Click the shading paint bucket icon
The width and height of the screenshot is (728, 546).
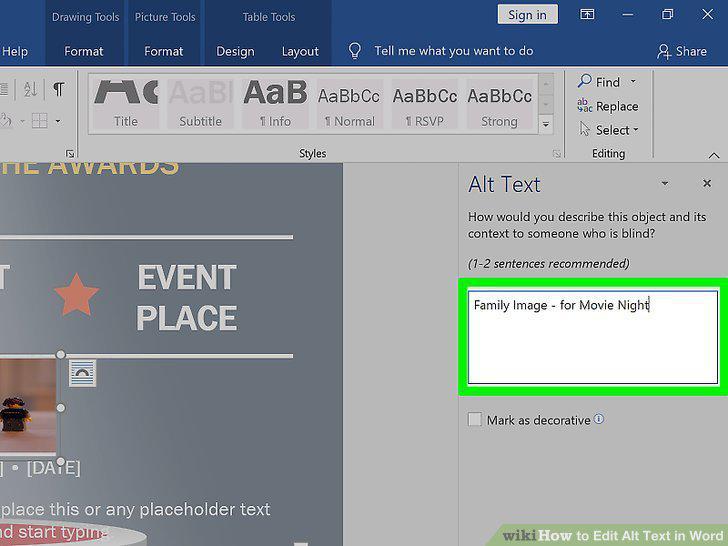point(6,121)
